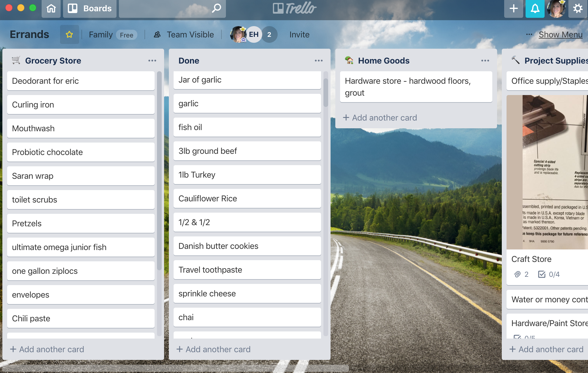Open the Probiotic chocolate card

pyautogui.click(x=81, y=152)
